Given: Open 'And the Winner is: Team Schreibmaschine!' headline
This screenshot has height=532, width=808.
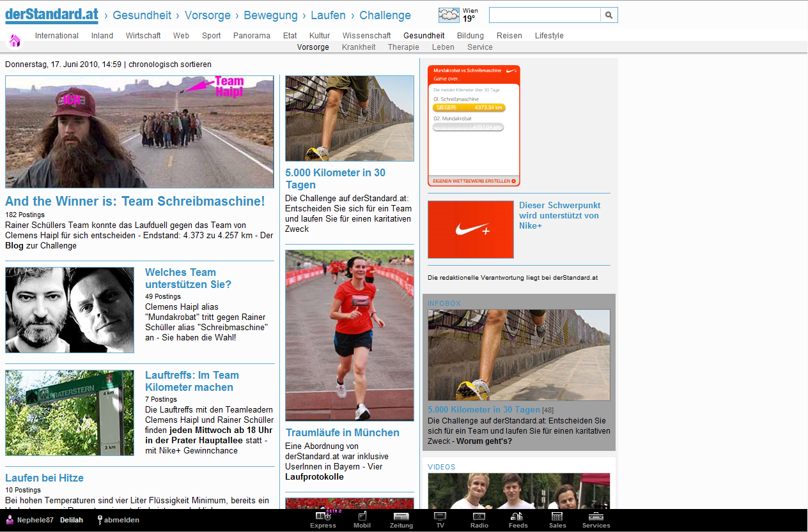Looking at the screenshot, I should (x=135, y=201).
